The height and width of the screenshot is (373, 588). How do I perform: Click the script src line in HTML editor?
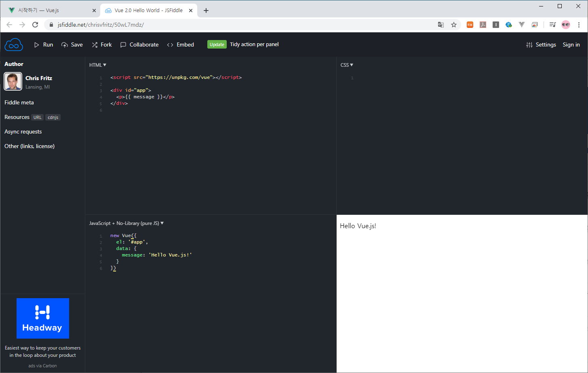176,77
